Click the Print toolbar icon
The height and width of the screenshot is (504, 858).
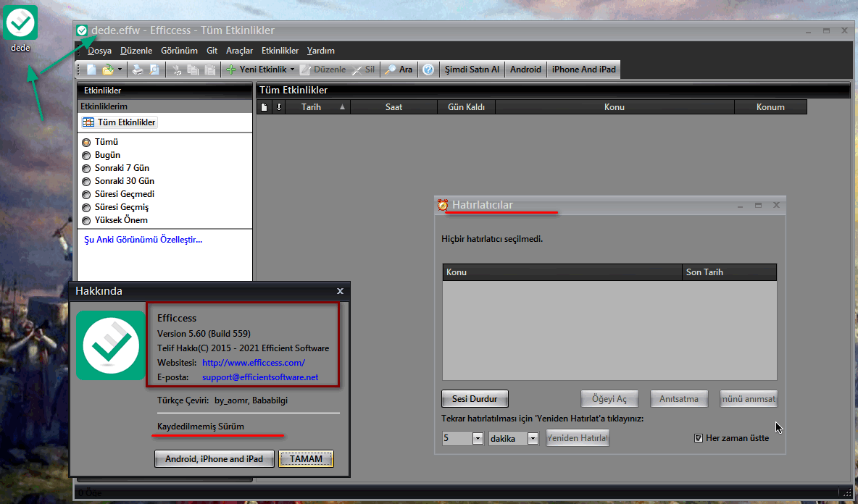pyautogui.click(x=138, y=70)
